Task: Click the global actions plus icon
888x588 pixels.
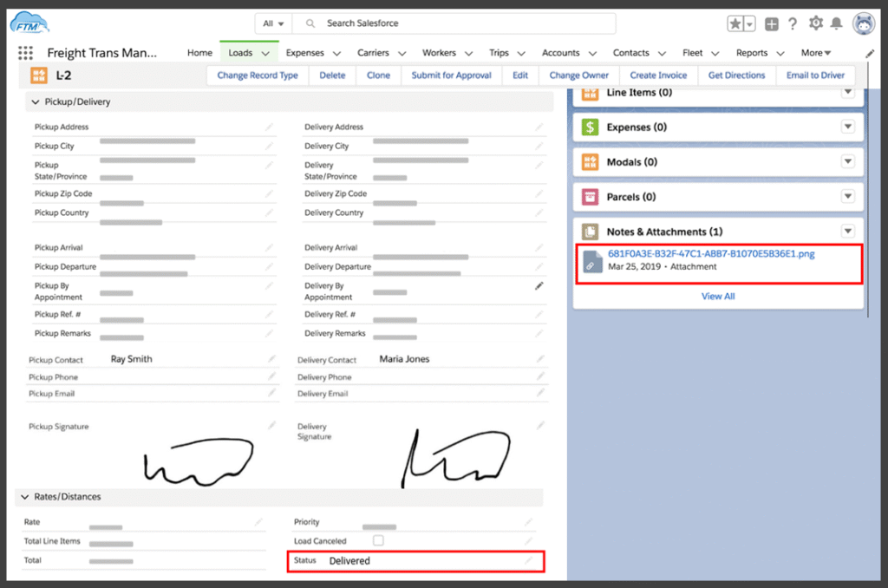Action: (772, 24)
